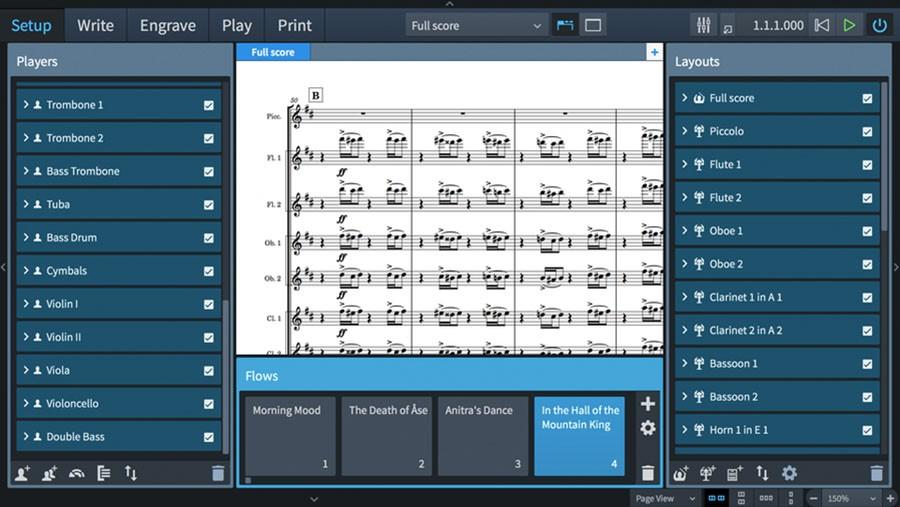Open Layout Options gear in Layouts panel
The width and height of the screenshot is (900, 507).
click(789, 473)
